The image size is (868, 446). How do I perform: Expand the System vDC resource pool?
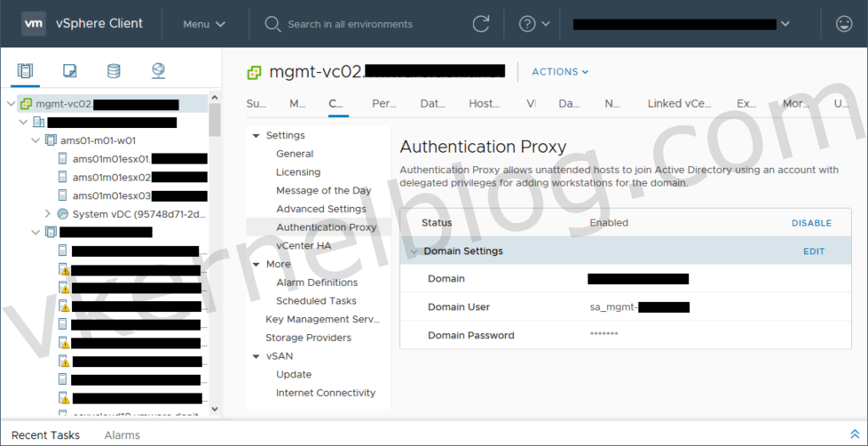(x=47, y=214)
